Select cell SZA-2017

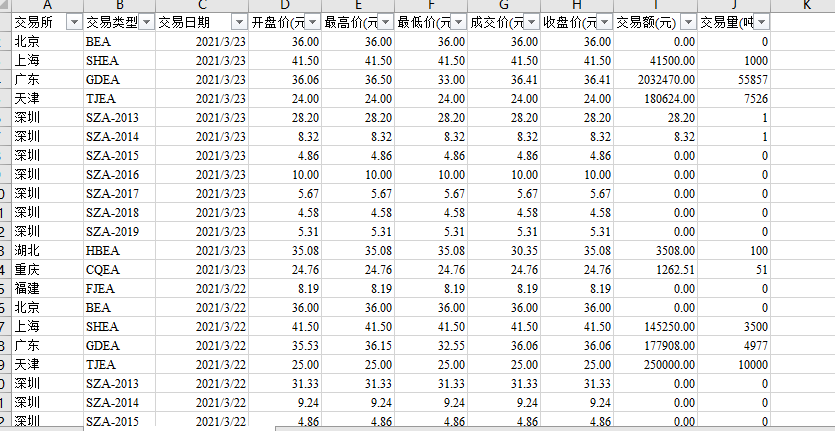click(x=119, y=193)
